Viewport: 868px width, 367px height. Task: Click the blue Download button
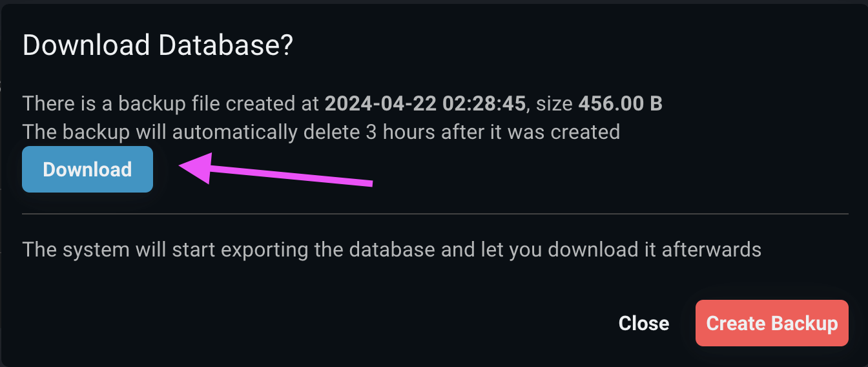click(x=87, y=169)
